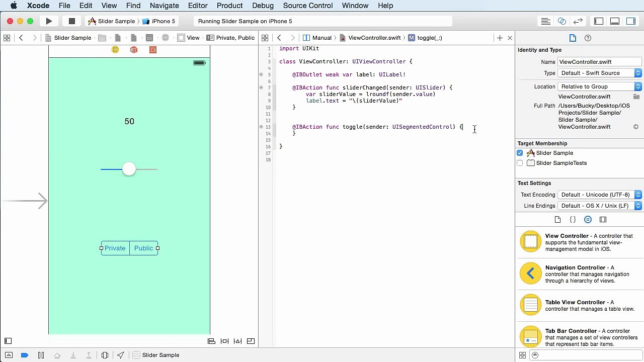Screen dimensions: 644x362
Task: Open the Source Control menu
Action: click(308, 6)
